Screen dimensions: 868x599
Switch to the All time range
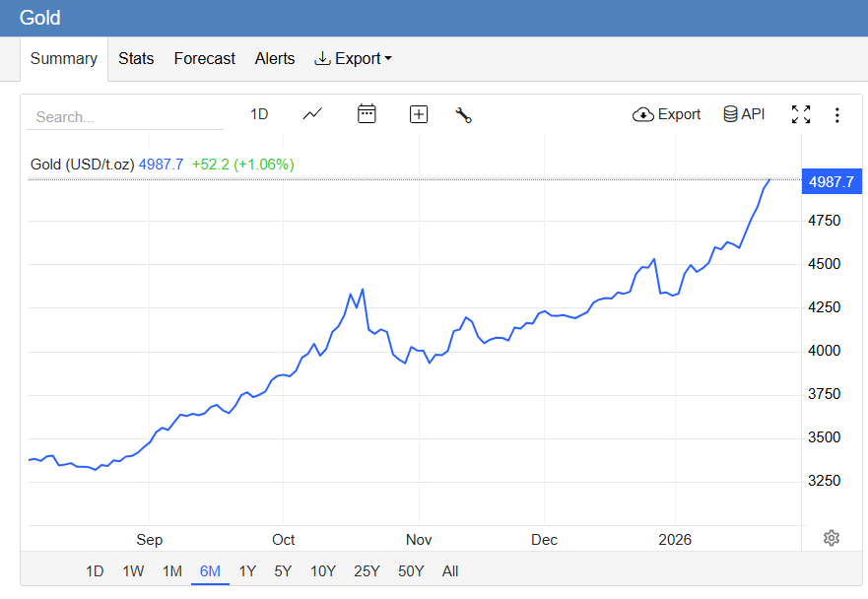tap(450, 571)
